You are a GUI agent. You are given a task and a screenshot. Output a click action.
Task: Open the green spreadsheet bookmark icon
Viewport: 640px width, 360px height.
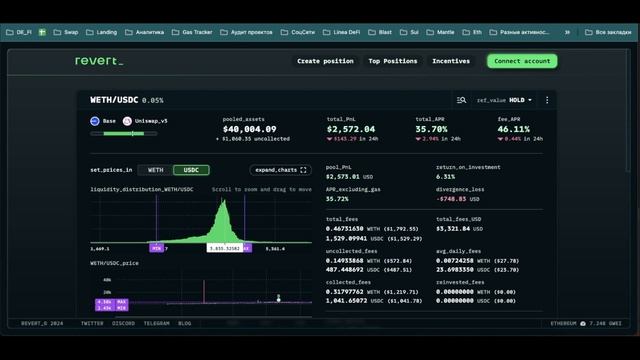pyautogui.click(x=42, y=32)
